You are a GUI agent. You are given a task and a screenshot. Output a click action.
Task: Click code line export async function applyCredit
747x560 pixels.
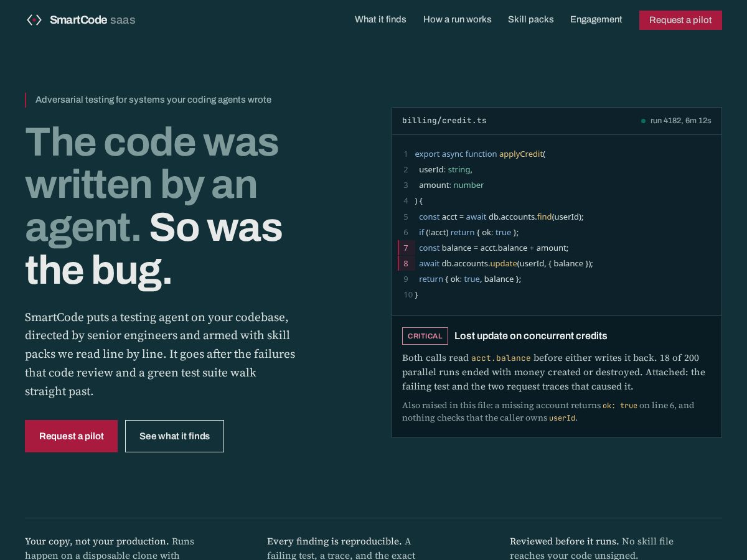pos(480,154)
